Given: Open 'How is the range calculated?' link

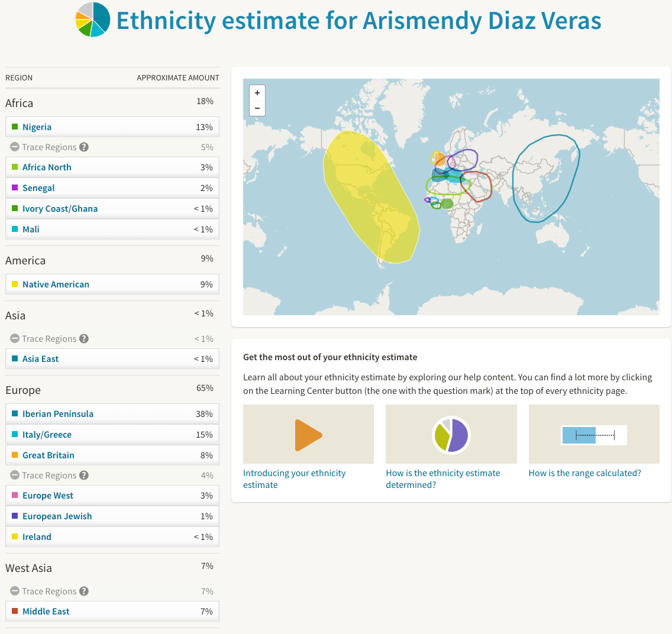Looking at the screenshot, I should tap(584, 473).
